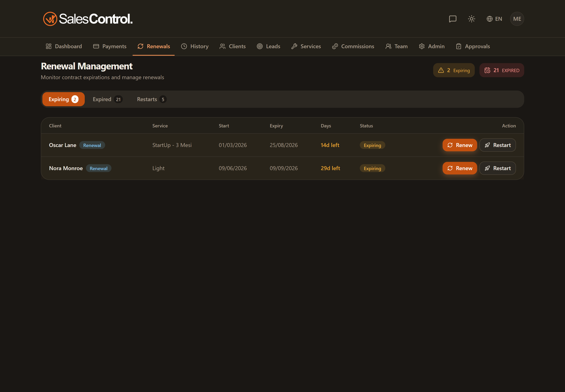Click the Expiring status in Nora Monroe's row

pos(372,168)
